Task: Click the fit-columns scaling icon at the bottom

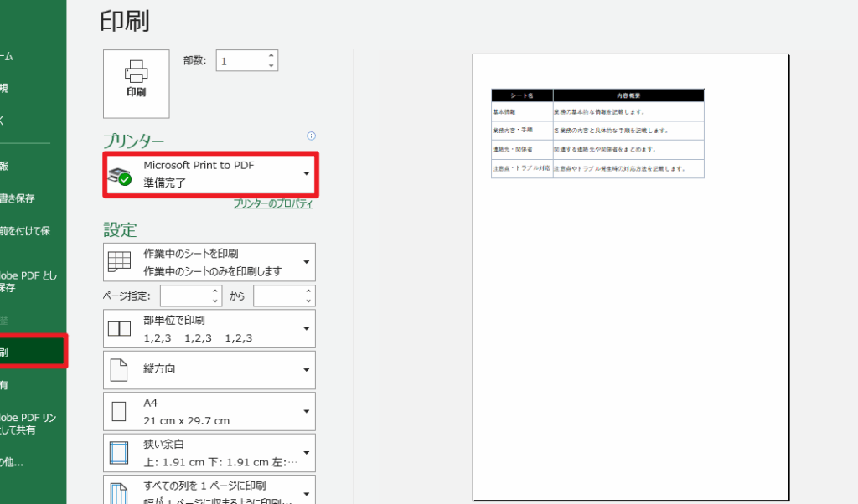Action: 118,489
